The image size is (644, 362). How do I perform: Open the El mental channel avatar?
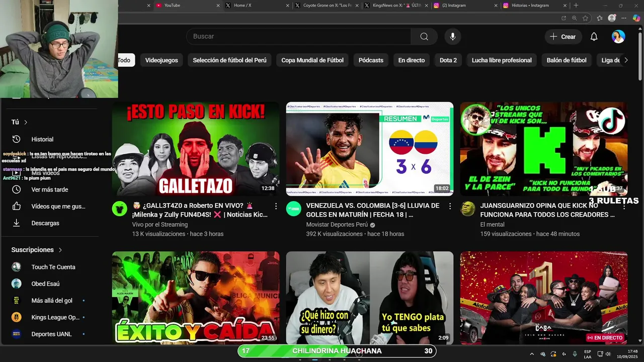[468, 209]
